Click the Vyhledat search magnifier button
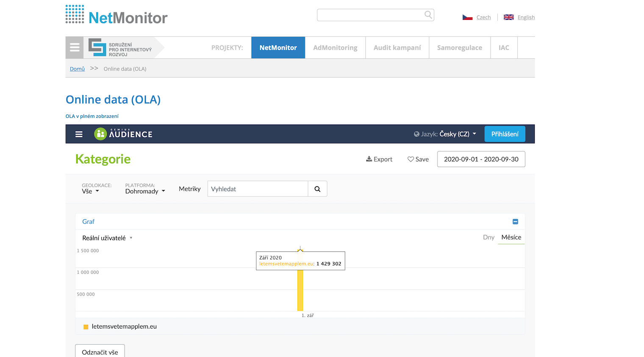The image size is (644, 357). [x=317, y=189]
